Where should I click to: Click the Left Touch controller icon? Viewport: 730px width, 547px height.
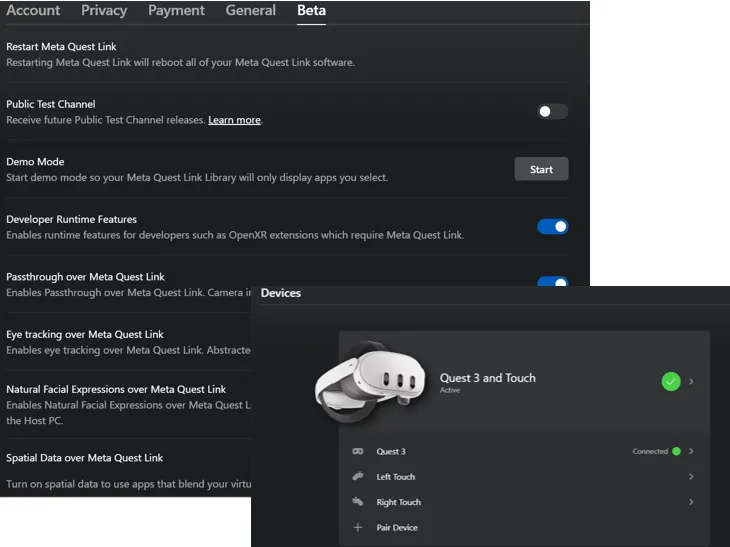coord(357,477)
